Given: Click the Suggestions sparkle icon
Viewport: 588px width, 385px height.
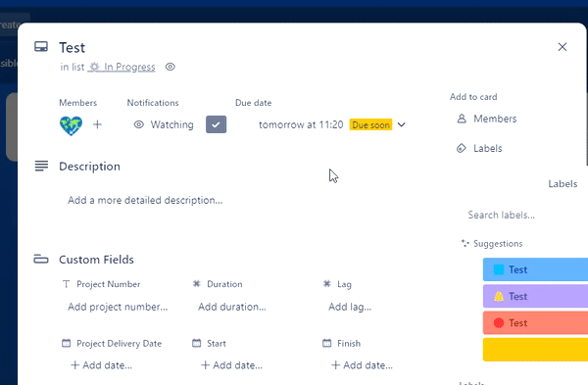Looking at the screenshot, I should point(465,243).
